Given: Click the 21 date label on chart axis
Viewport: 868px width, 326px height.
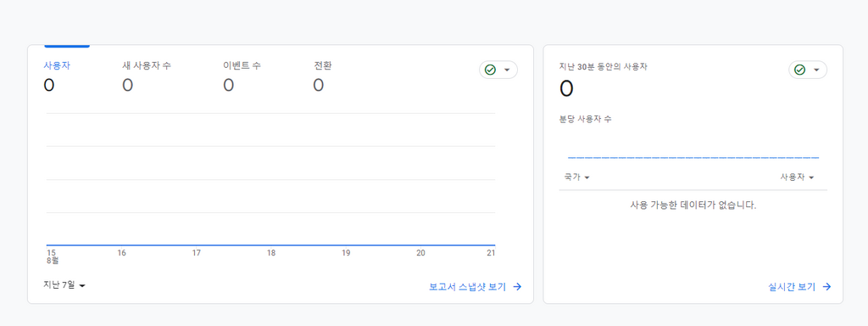Looking at the screenshot, I should [x=491, y=253].
